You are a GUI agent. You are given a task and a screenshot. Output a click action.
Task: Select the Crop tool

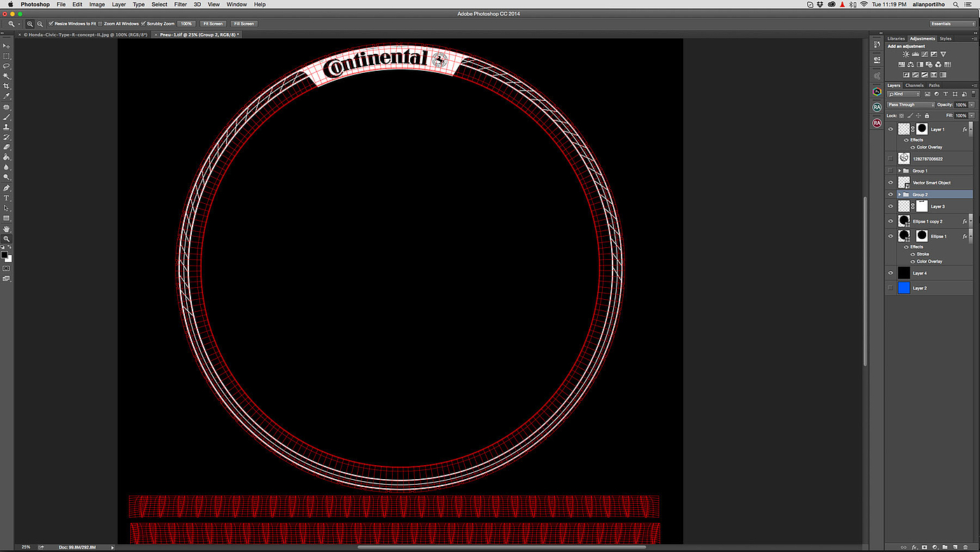click(x=7, y=86)
